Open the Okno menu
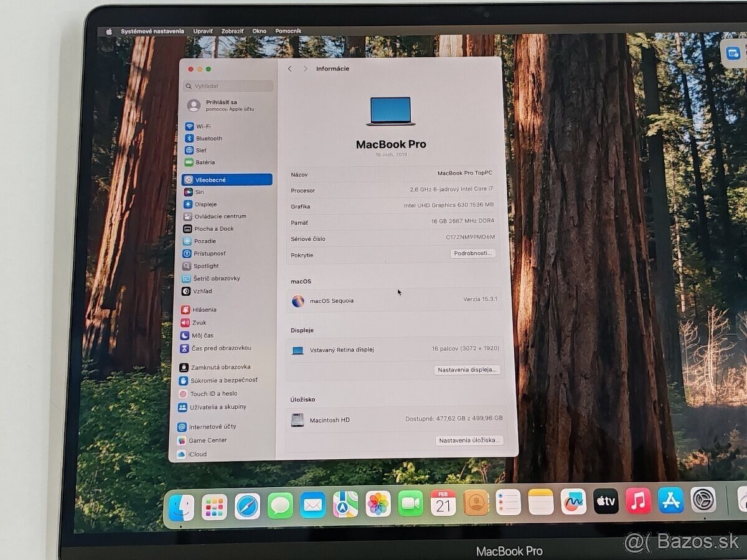 pyautogui.click(x=259, y=31)
